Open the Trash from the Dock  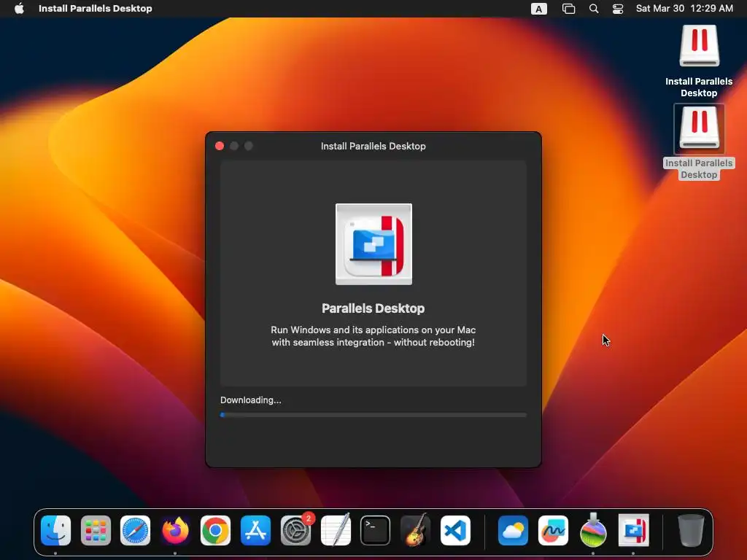pos(691,530)
